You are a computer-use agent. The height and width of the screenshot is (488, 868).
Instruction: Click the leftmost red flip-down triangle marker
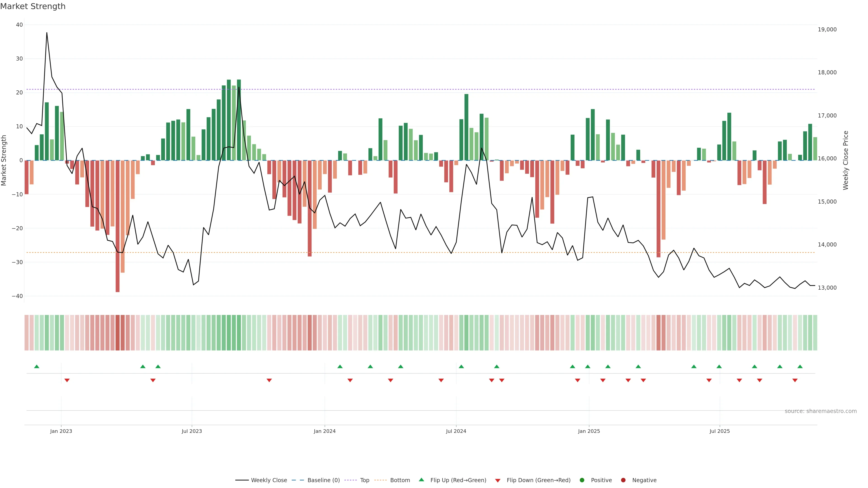point(67,380)
